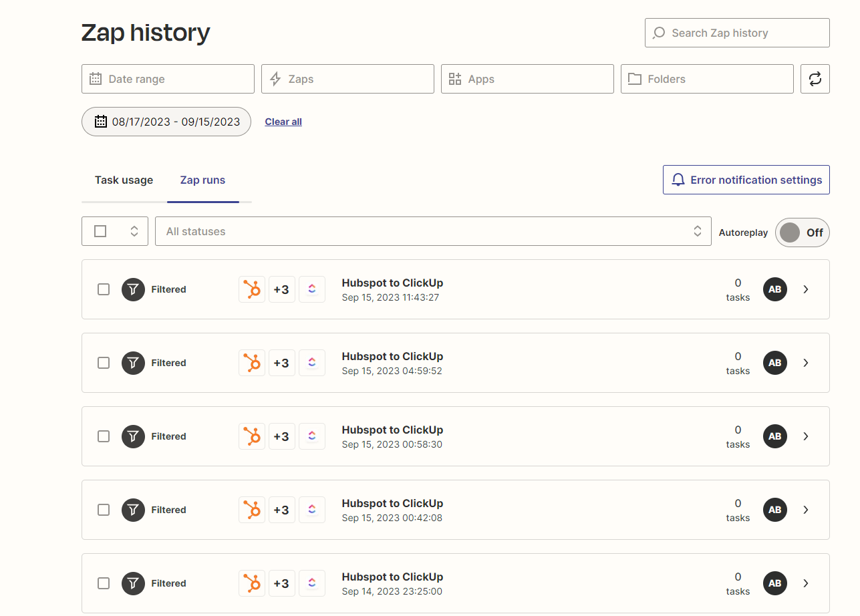Open the Apps filter field
The width and height of the screenshot is (860, 616).
pos(527,79)
